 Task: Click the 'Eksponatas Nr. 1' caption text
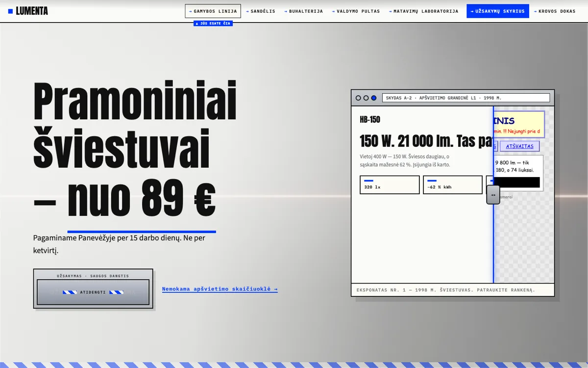[x=446, y=290]
